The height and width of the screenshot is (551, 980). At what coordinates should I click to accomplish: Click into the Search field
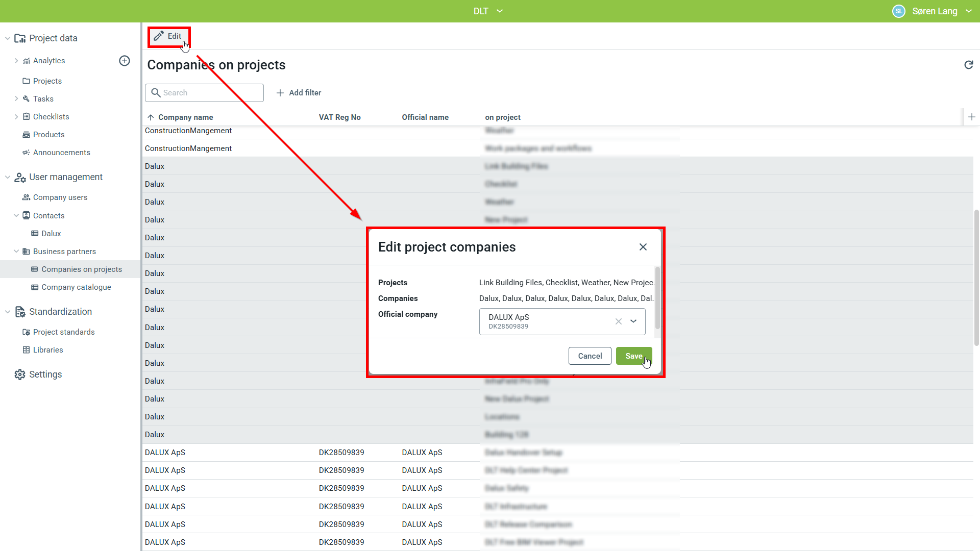click(209, 93)
